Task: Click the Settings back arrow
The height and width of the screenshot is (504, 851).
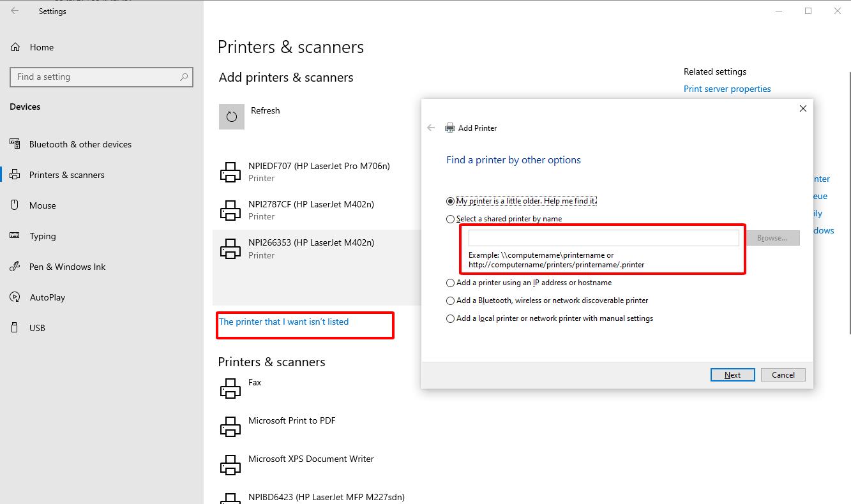Action: pyautogui.click(x=15, y=11)
